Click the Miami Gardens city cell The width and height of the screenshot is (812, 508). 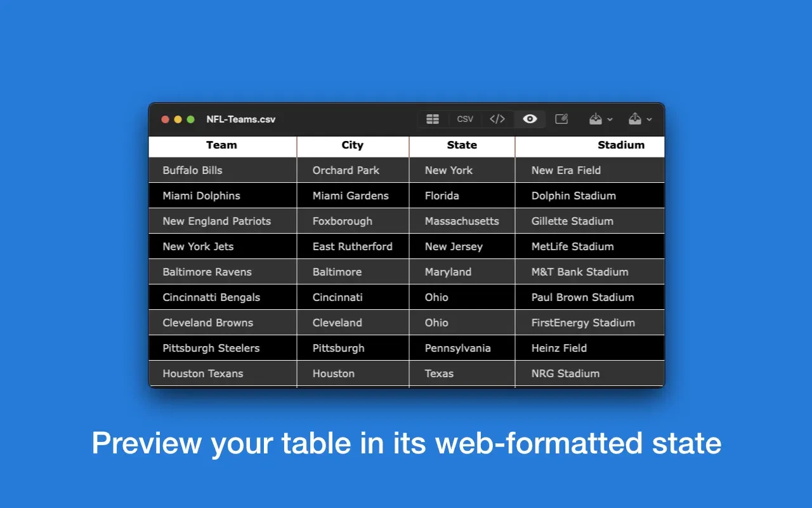350,196
